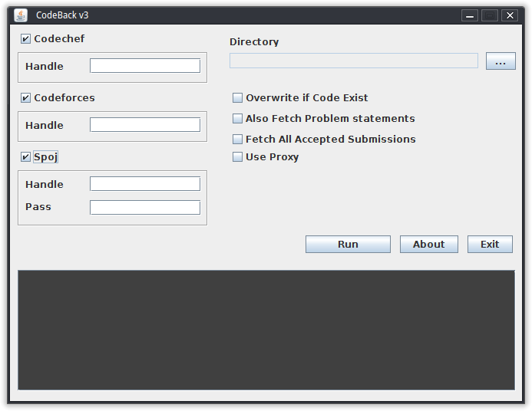
Task: Open directory browser with the ... button
Action: [x=501, y=61]
